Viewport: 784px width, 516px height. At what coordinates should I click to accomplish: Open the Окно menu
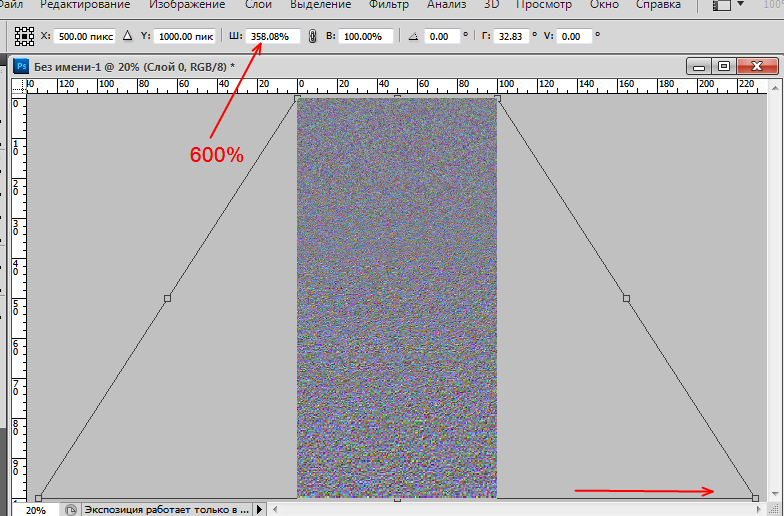pos(604,4)
